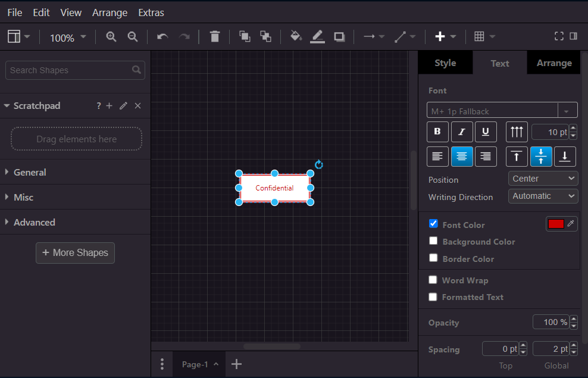Click the Zoom In magnifier icon
Viewport: 588px width, 378px height.
click(111, 37)
